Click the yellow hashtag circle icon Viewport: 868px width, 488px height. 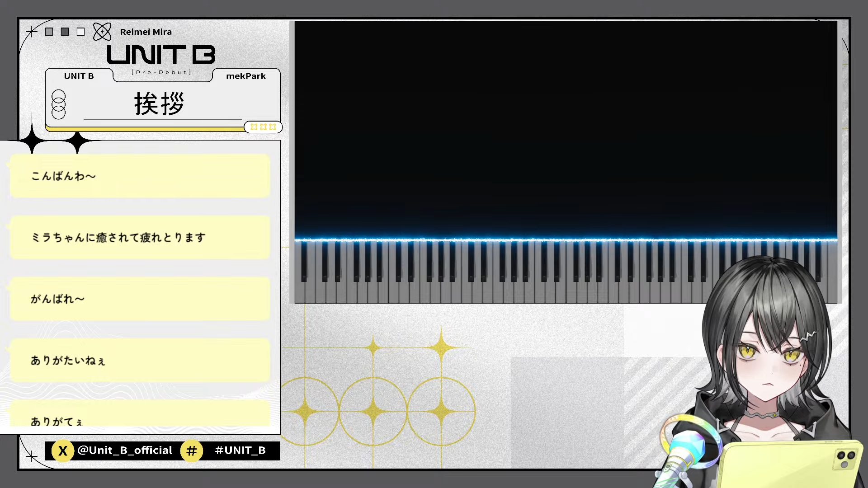coord(191,450)
